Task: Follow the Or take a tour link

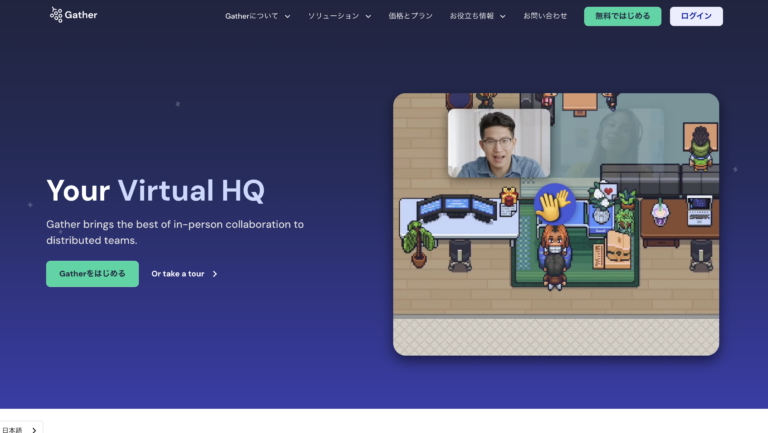Action: [x=184, y=274]
